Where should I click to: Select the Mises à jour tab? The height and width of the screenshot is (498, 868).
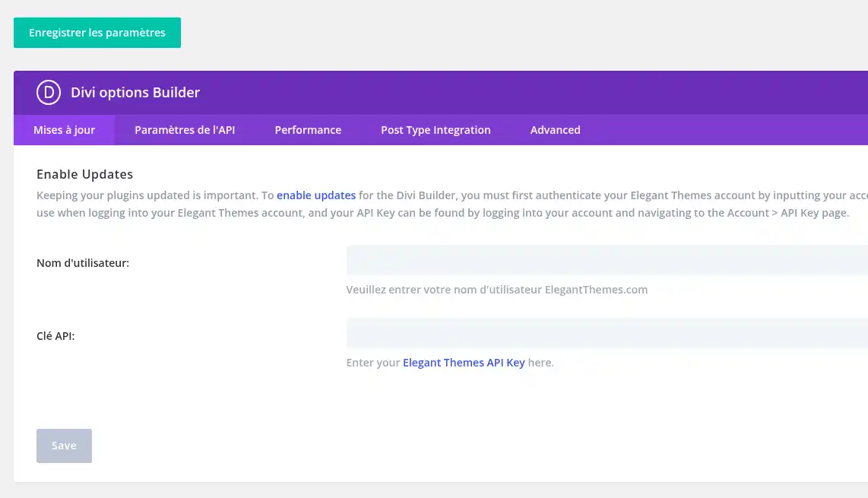click(64, 130)
